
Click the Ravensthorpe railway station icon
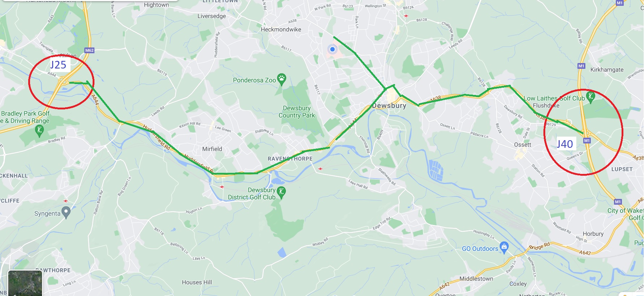click(320, 168)
